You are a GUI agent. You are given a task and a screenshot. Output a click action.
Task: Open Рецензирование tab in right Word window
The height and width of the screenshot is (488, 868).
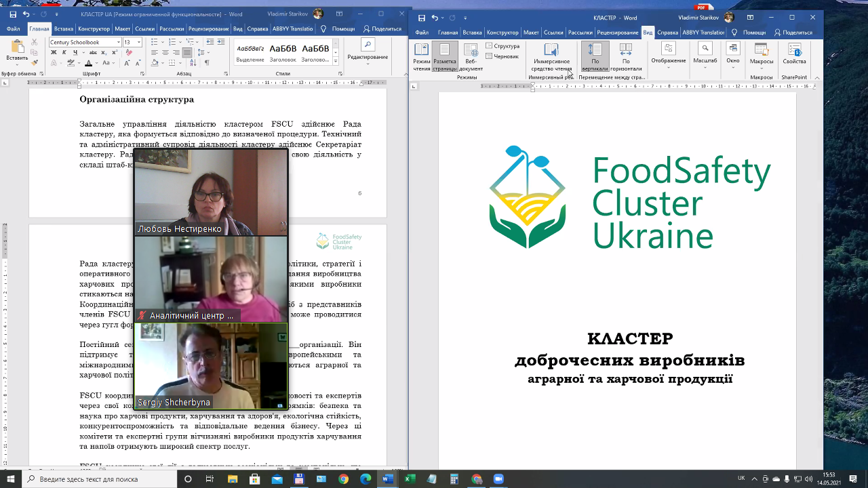pos(618,33)
